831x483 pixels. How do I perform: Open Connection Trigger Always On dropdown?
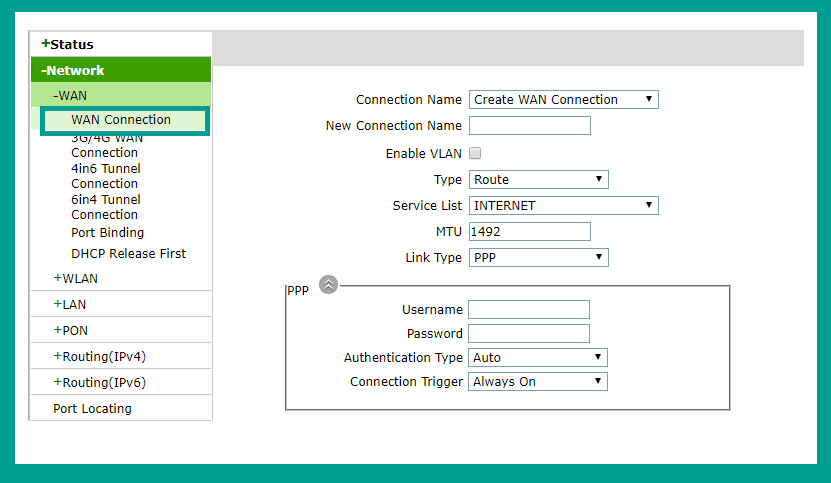point(537,382)
